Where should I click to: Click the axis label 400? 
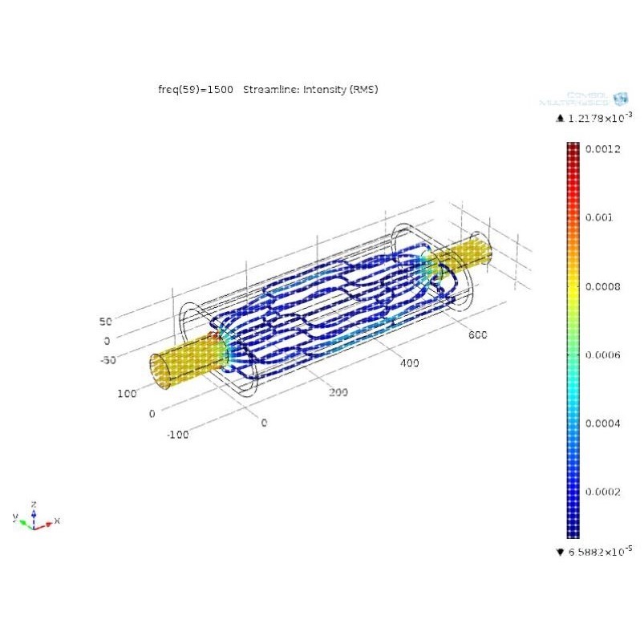coord(410,363)
